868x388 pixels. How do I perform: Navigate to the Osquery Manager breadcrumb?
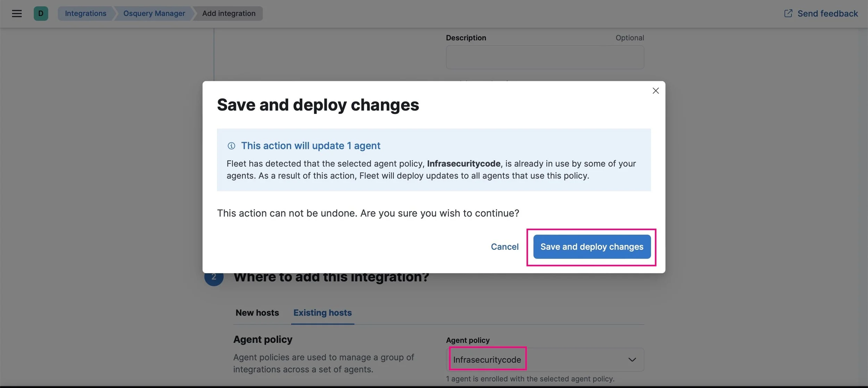click(154, 14)
